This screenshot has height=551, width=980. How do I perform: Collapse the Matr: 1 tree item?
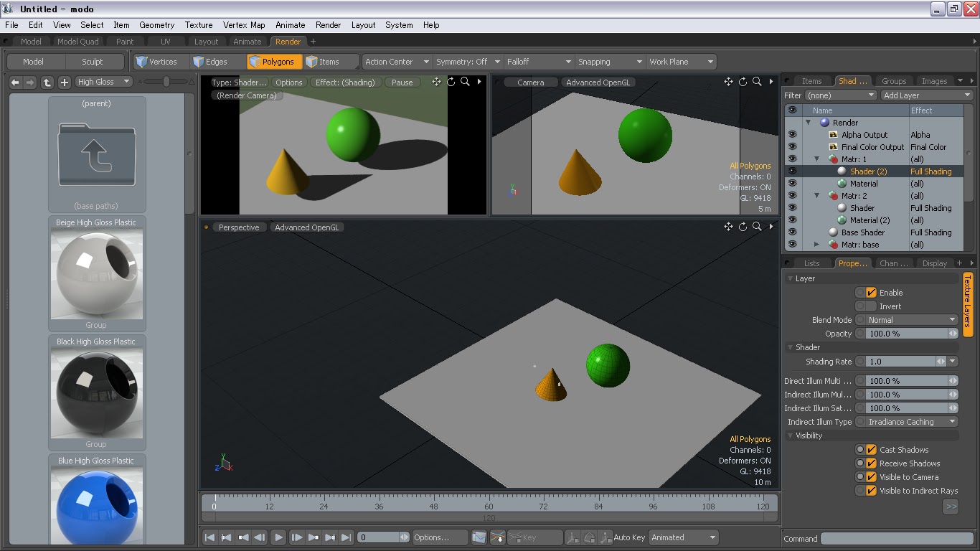[x=816, y=159]
